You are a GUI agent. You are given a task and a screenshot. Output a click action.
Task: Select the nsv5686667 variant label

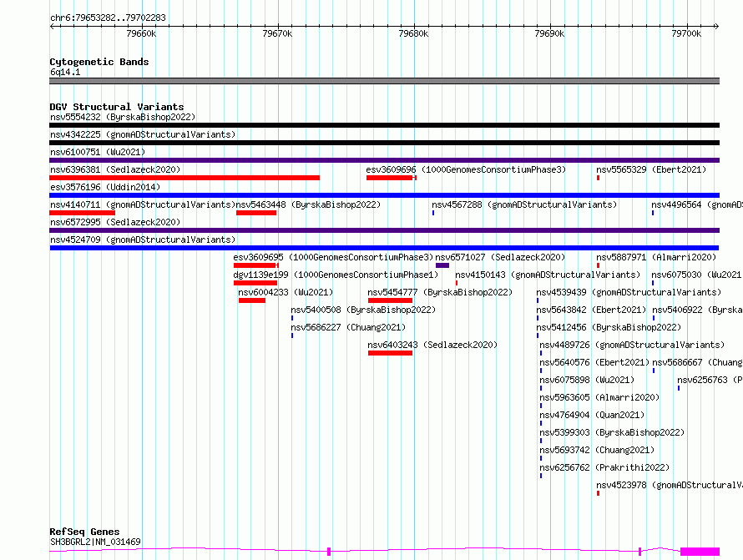[x=697, y=362]
